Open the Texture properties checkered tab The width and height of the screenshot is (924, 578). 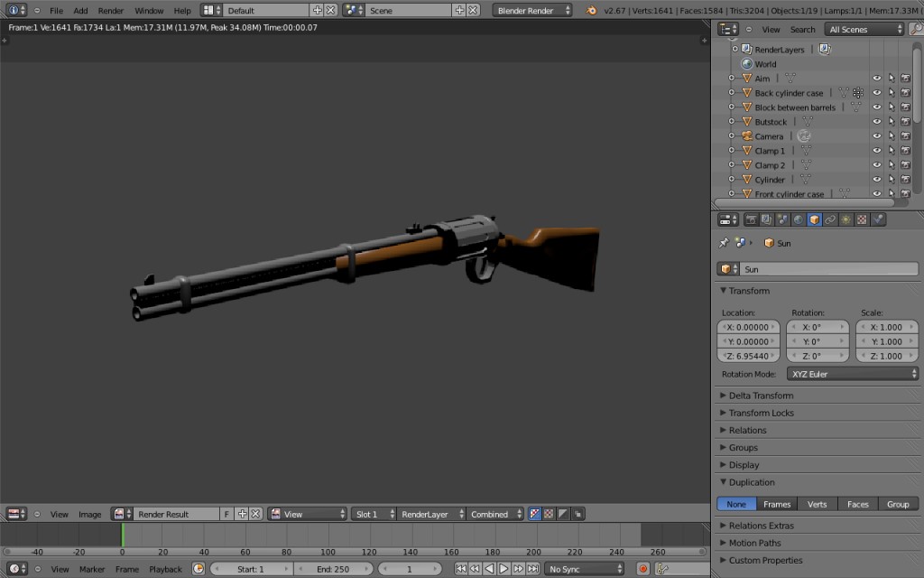[x=863, y=219]
